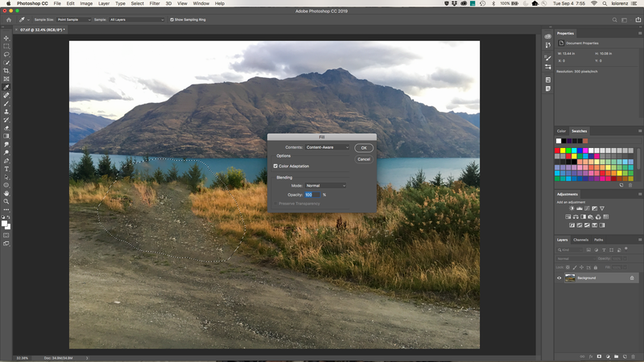Open Layers panel options menu
Screen dimensions: 644x362
pyautogui.click(x=639, y=240)
